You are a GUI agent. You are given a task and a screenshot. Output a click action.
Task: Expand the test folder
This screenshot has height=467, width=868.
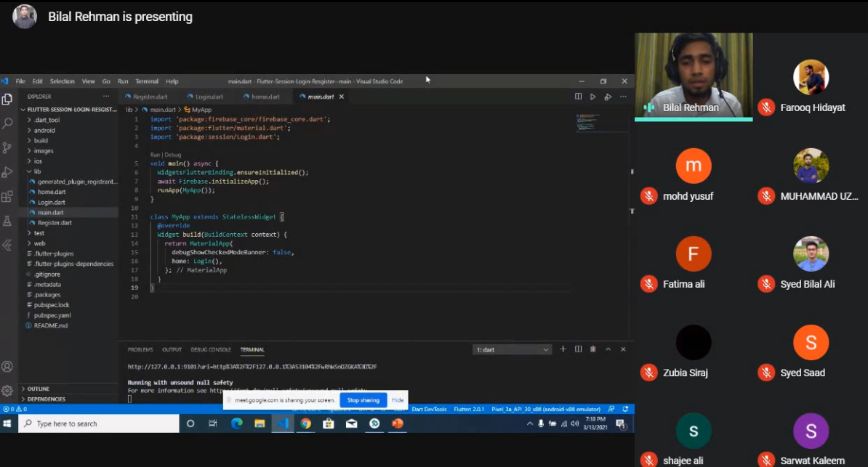tap(39, 234)
